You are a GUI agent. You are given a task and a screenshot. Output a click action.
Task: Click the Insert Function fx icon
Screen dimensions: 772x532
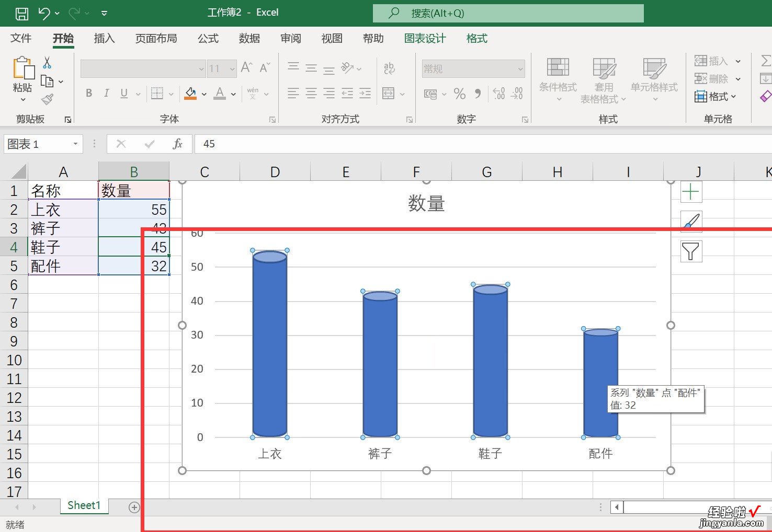178,144
